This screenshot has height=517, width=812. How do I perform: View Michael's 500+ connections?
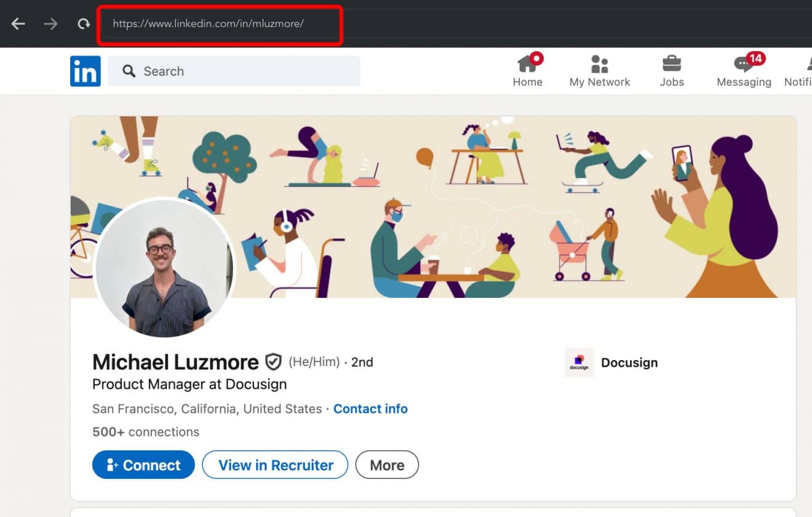click(x=145, y=431)
